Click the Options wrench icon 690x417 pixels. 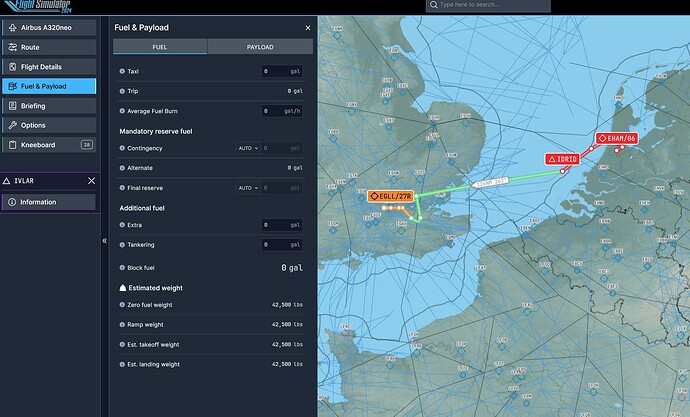[x=12, y=125]
